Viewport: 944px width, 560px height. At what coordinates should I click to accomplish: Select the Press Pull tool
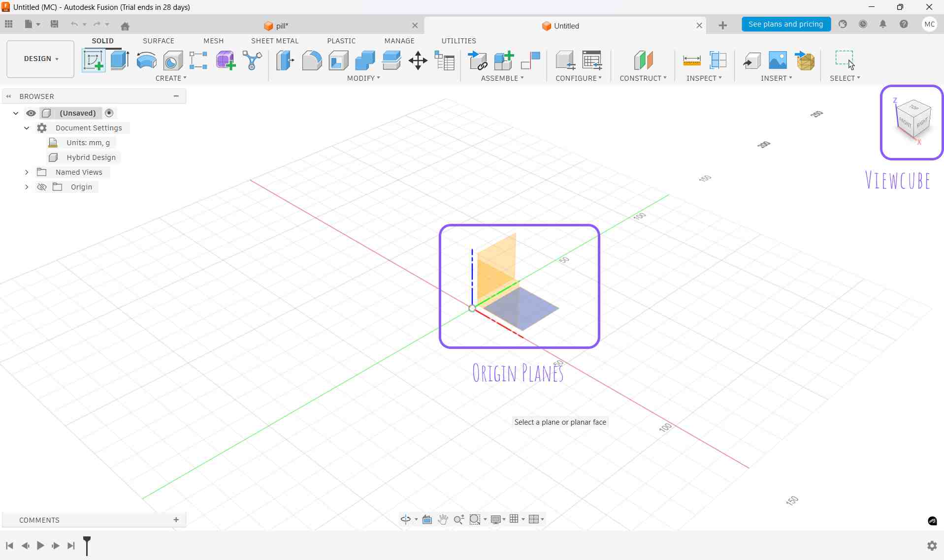click(x=285, y=61)
